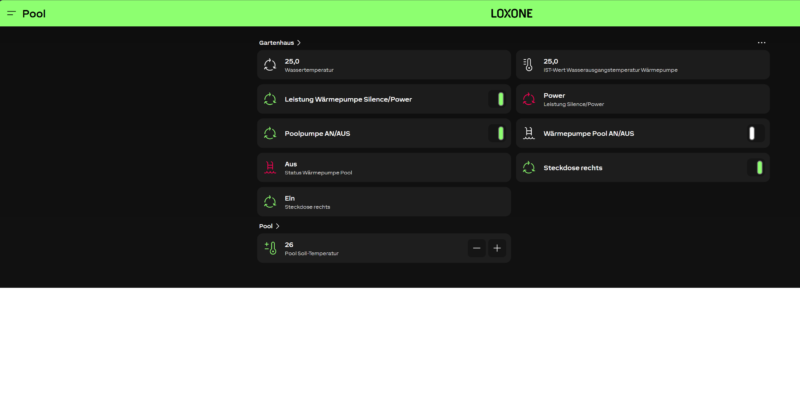The height and width of the screenshot is (393, 800).
Task: Click the green icon of Leistung Wärmepumpe Silence/Power
Action: [x=270, y=99]
